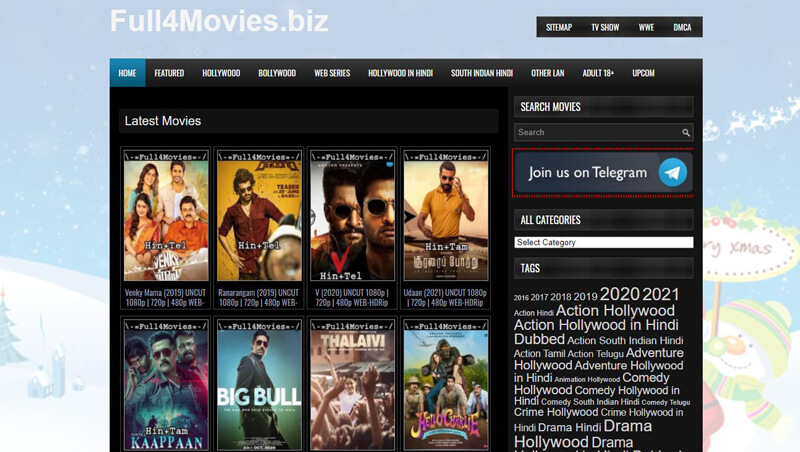Select the 2018 tag

tap(561, 297)
